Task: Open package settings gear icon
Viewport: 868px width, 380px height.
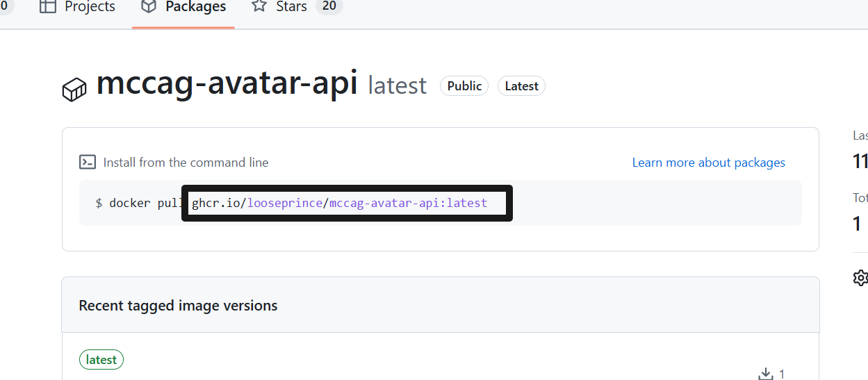Action: (x=860, y=278)
